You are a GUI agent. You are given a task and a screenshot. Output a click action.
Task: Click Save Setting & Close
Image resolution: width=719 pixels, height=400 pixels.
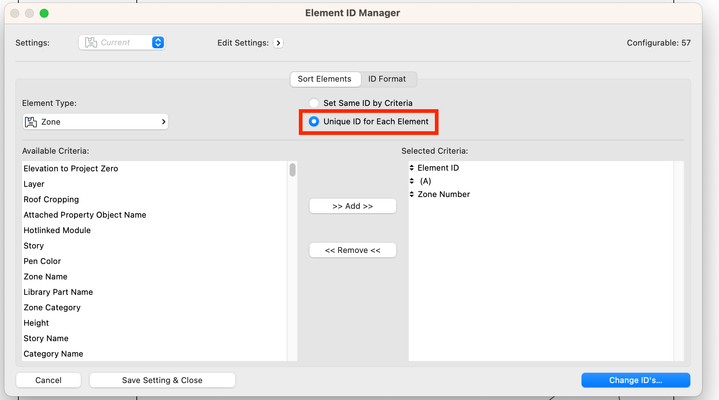pos(162,380)
